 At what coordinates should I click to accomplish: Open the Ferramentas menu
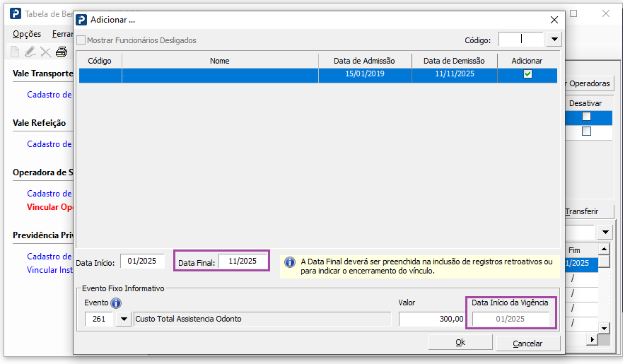click(62, 34)
